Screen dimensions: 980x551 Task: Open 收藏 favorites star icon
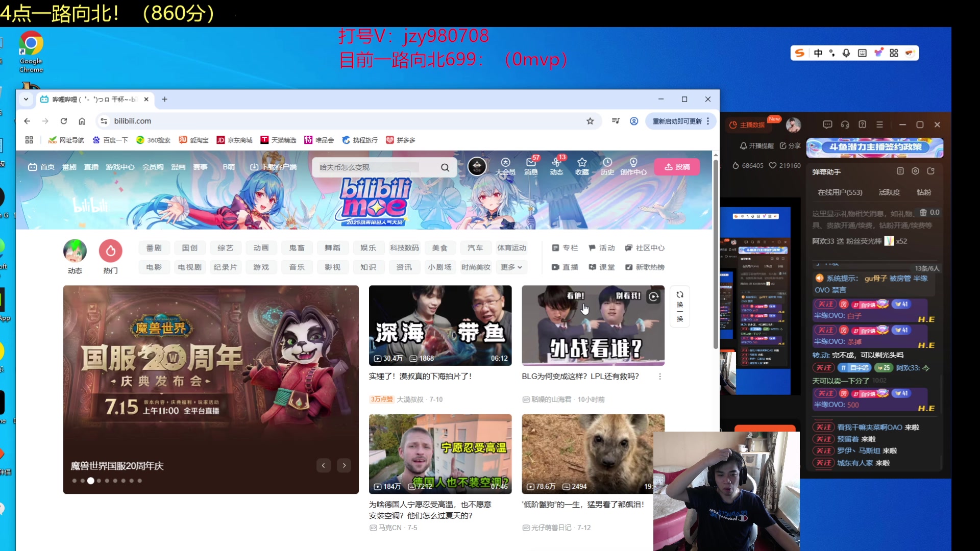[582, 166]
